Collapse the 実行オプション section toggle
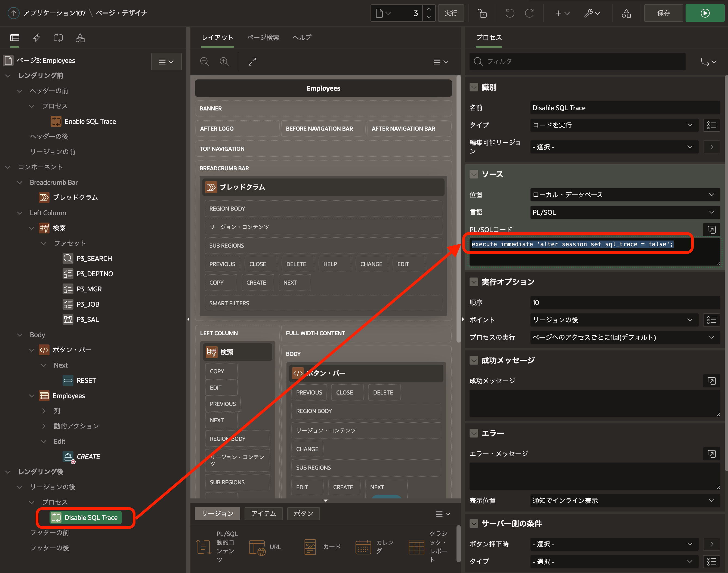 point(474,282)
